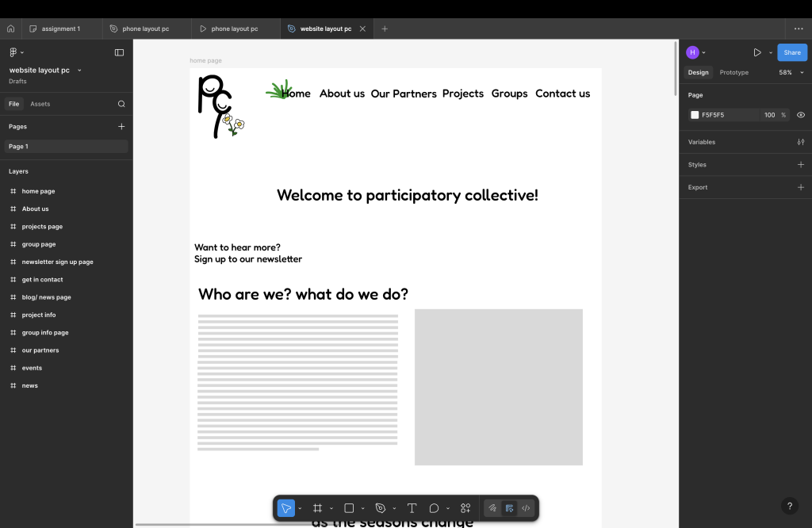Select the Text tool in the bottom toolbar
This screenshot has height=528, width=812.
coord(412,508)
